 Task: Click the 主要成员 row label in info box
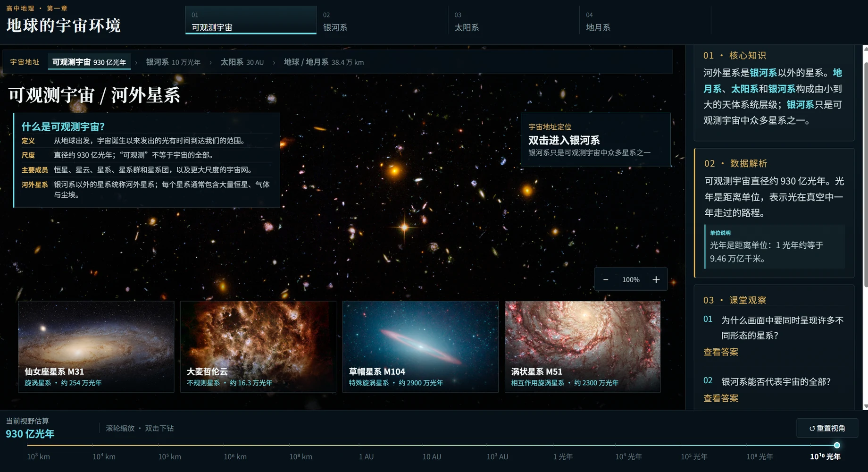point(34,170)
